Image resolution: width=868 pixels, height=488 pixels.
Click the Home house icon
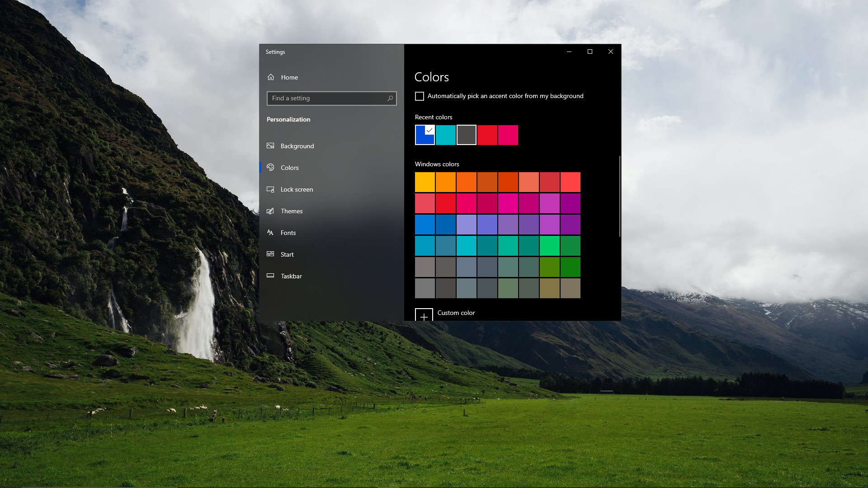271,77
